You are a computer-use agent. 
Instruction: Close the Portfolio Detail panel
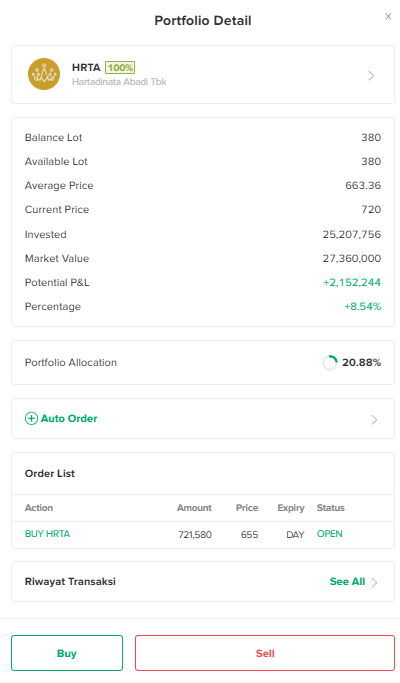coord(388,17)
